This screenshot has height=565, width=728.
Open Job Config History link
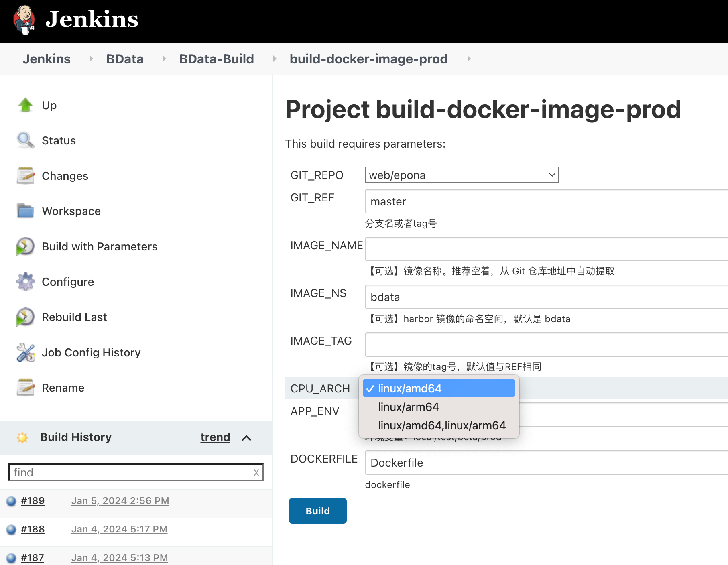click(91, 352)
